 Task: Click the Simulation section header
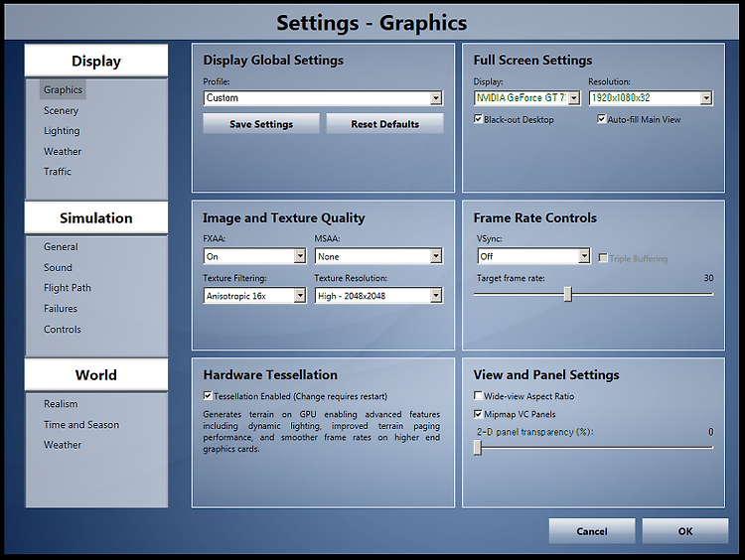coord(96,218)
